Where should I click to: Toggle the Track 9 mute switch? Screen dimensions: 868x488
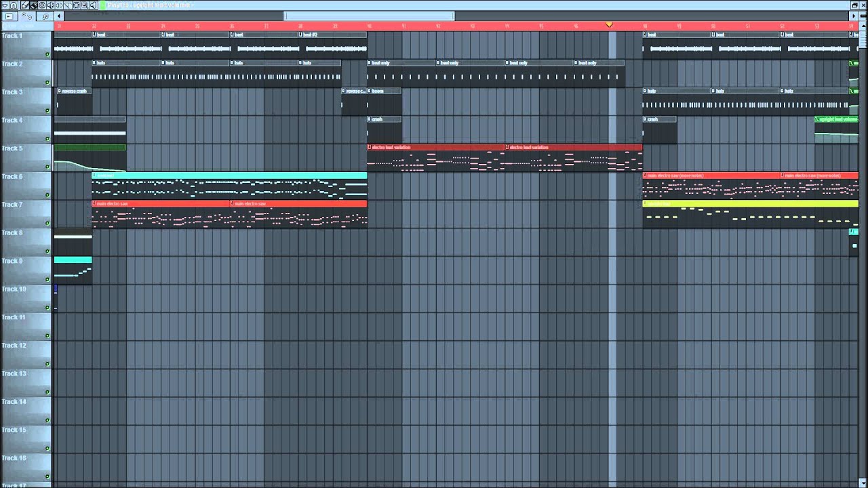pos(47,279)
